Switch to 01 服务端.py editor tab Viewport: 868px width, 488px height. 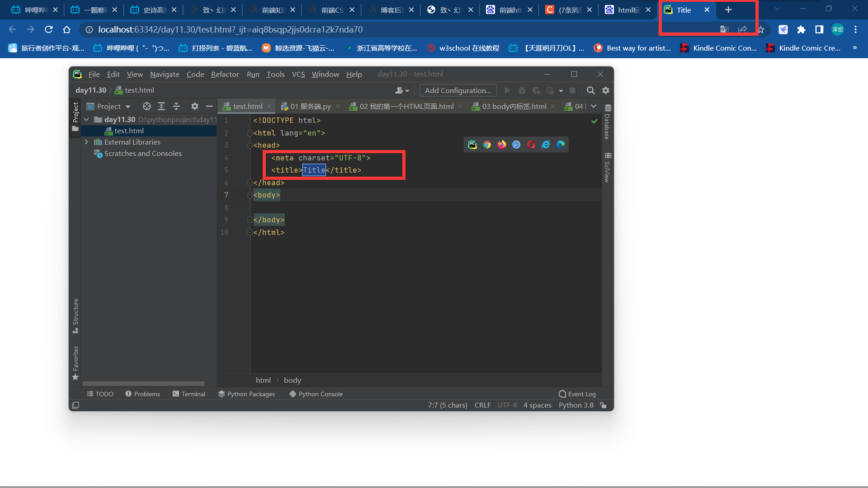(310, 106)
